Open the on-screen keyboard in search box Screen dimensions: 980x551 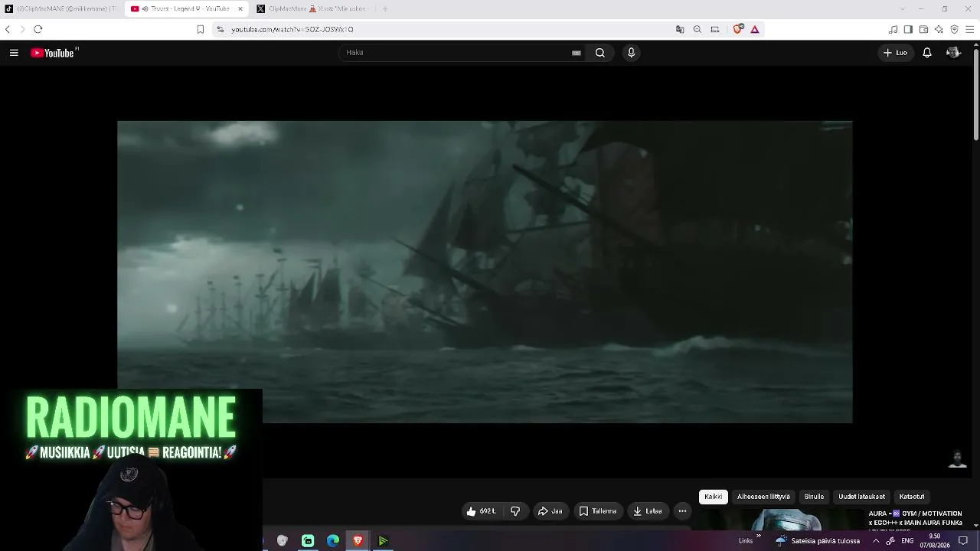coord(576,53)
